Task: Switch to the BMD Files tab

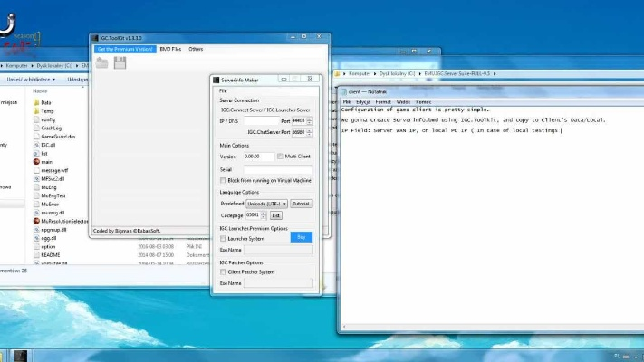Action: (170, 49)
